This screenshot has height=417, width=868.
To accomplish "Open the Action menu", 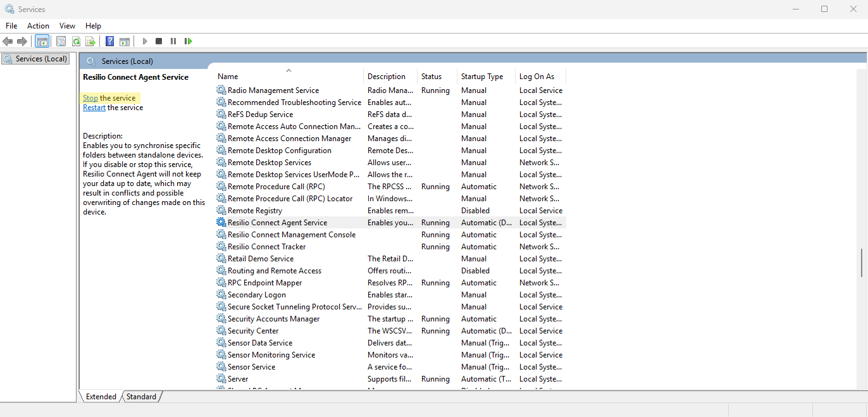I will [x=38, y=26].
